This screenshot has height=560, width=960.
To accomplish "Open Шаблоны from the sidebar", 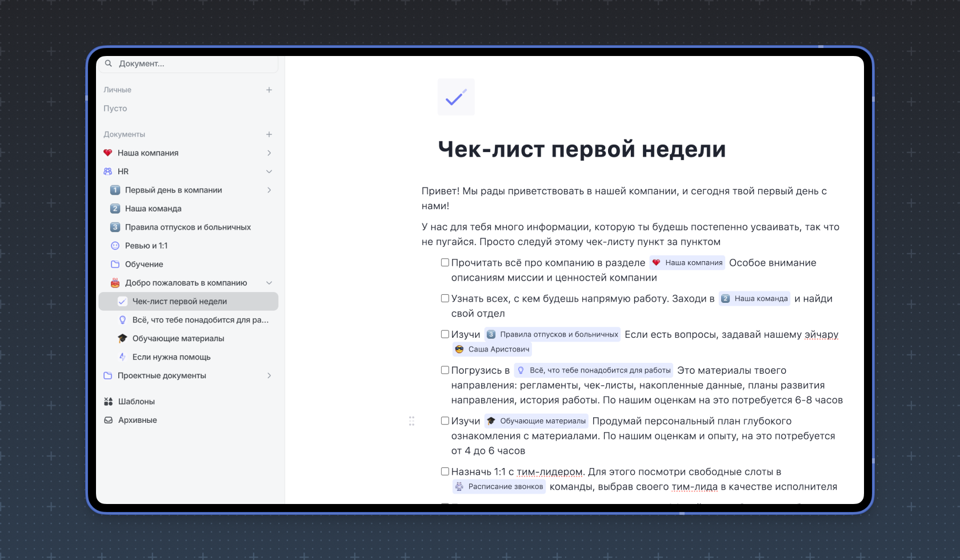I will pos(136,402).
